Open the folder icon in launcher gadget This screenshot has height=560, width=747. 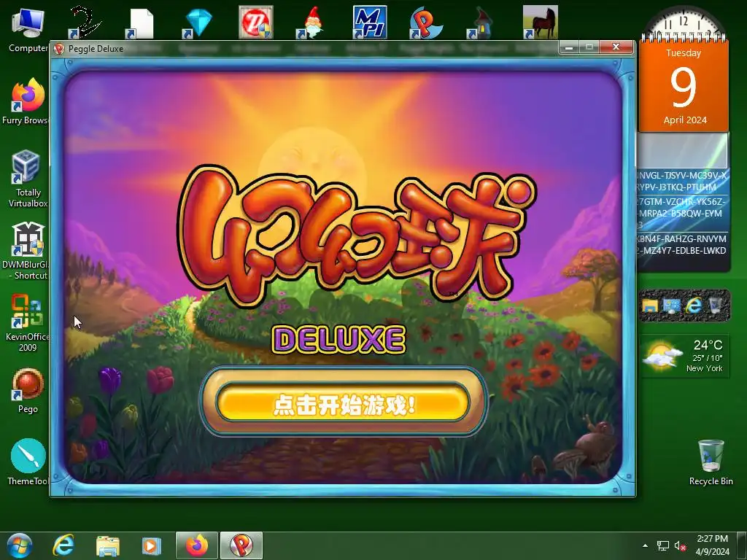[650, 306]
